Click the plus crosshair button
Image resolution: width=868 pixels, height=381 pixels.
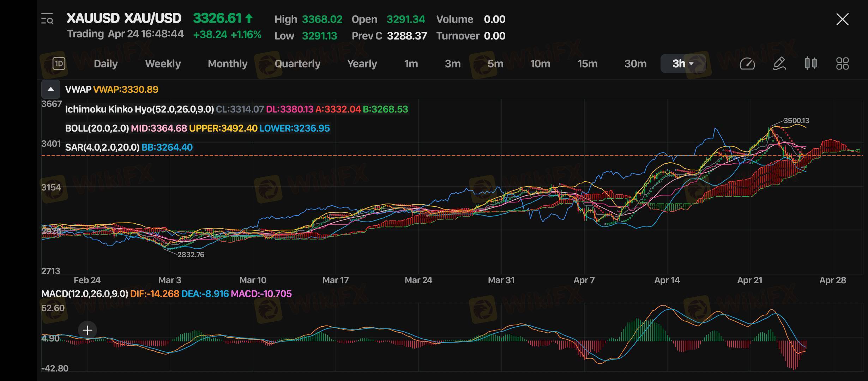click(x=87, y=330)
